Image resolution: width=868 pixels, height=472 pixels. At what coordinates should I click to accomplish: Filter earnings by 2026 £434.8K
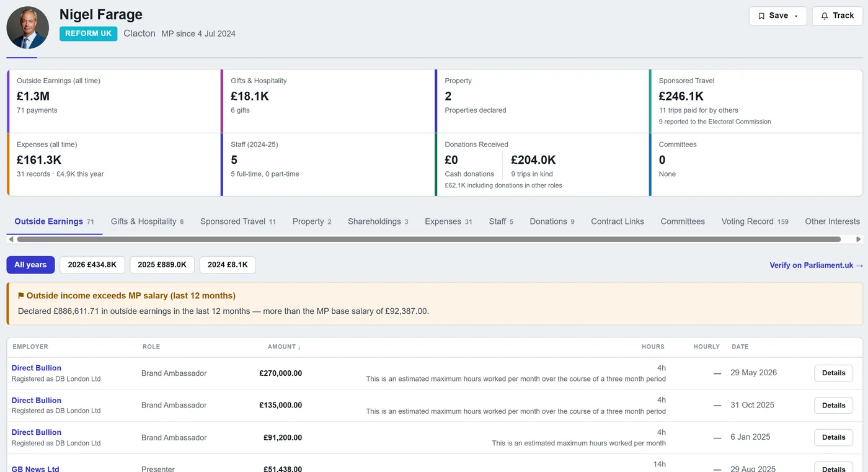(92, 265)
